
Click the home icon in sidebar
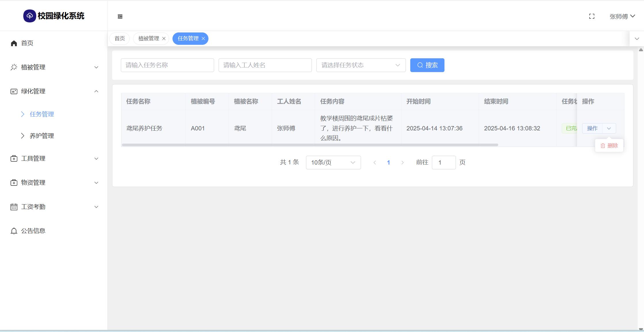point(14,43)
